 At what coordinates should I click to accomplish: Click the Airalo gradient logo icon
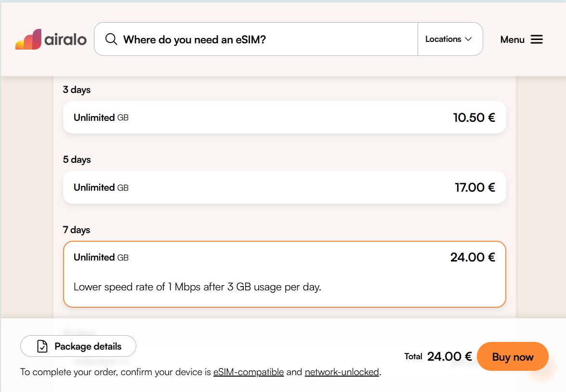[x=28, y=39]
